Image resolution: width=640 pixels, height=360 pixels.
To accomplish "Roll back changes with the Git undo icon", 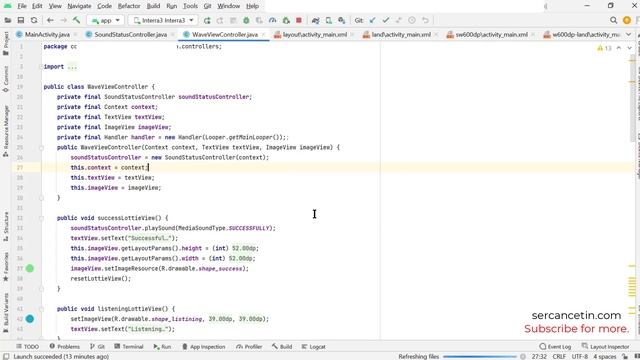I will tap(425, 20).
